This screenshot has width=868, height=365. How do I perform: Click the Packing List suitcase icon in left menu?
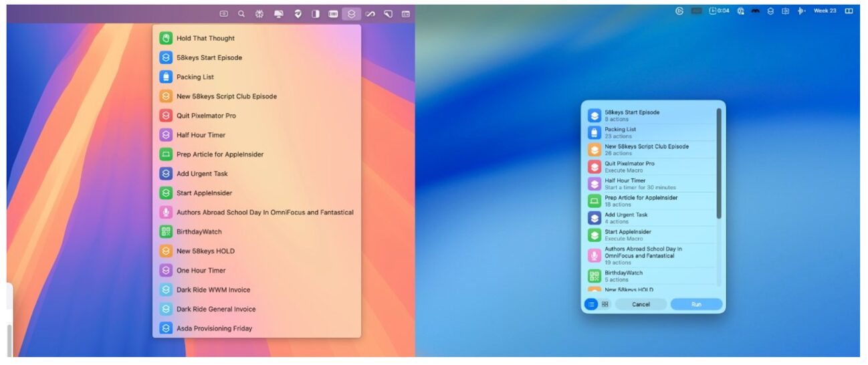click(166, 77)
